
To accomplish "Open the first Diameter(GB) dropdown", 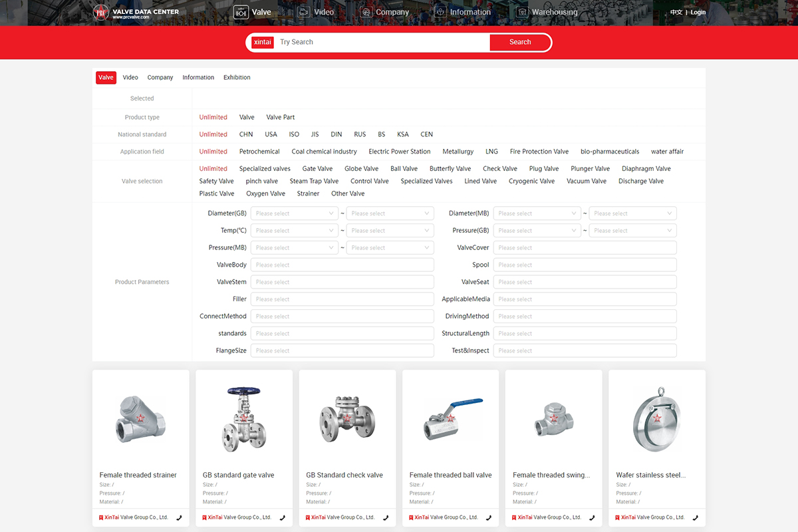I will pos(295,213).
